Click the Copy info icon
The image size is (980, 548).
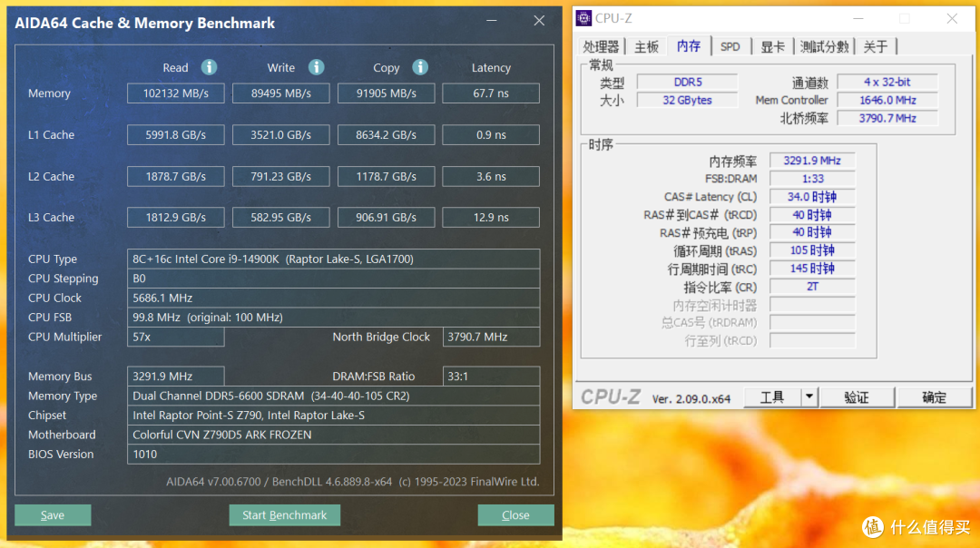[420, 67]
